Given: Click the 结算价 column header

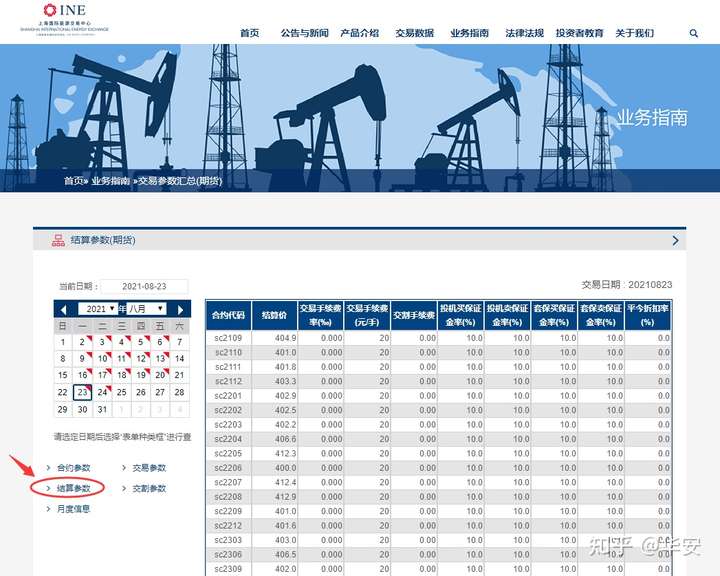Looking at the screenshot, I should (275, 315).
